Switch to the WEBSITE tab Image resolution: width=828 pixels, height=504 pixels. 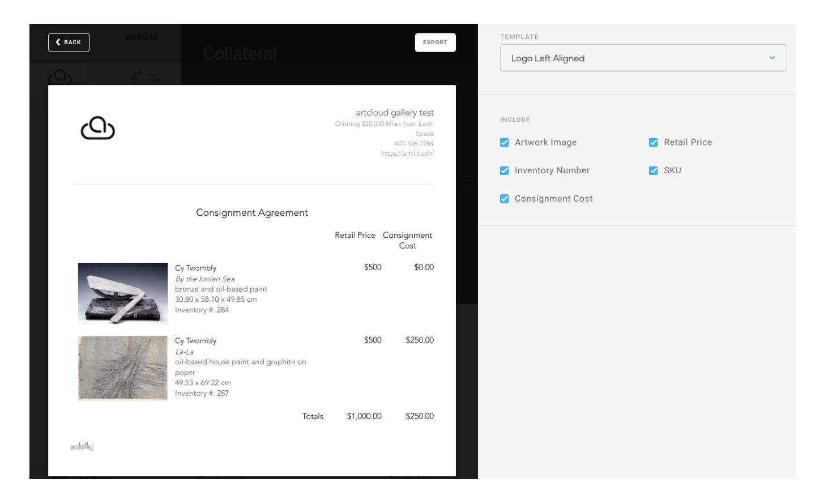(141, 37)
